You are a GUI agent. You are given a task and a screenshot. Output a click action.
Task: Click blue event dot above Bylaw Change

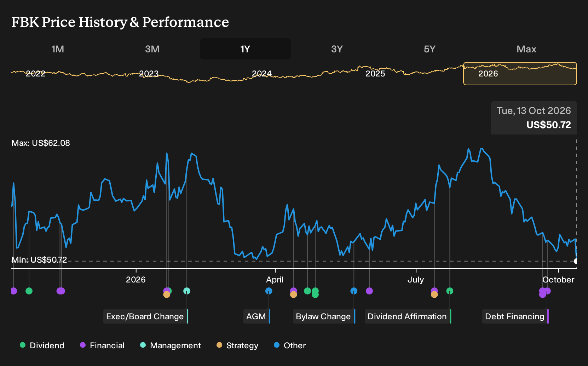354,291
